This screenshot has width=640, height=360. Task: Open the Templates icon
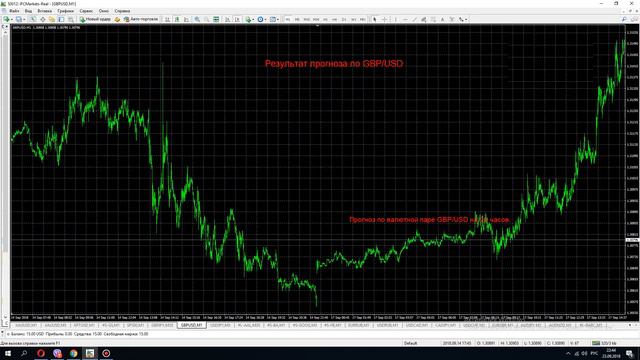(272, 19)
